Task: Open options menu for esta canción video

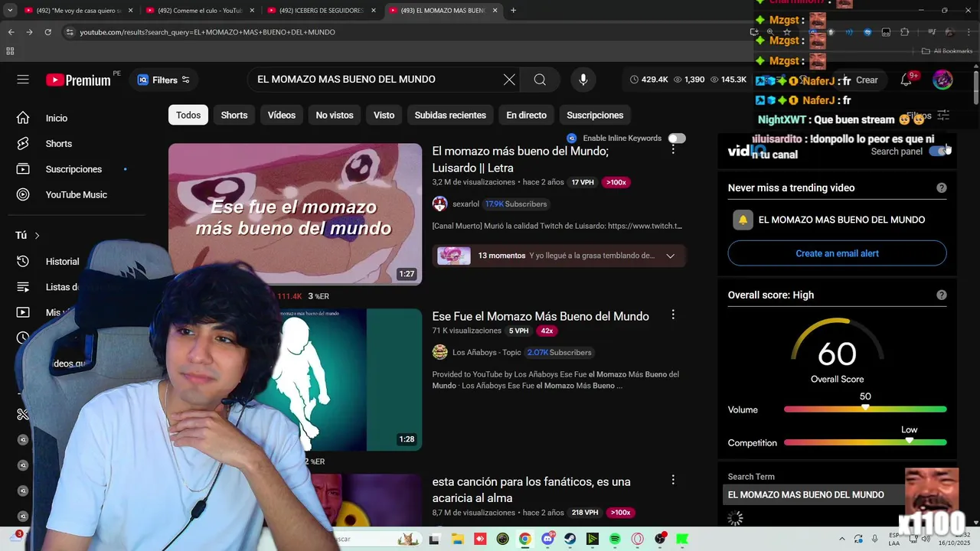Action: [673, 480]
